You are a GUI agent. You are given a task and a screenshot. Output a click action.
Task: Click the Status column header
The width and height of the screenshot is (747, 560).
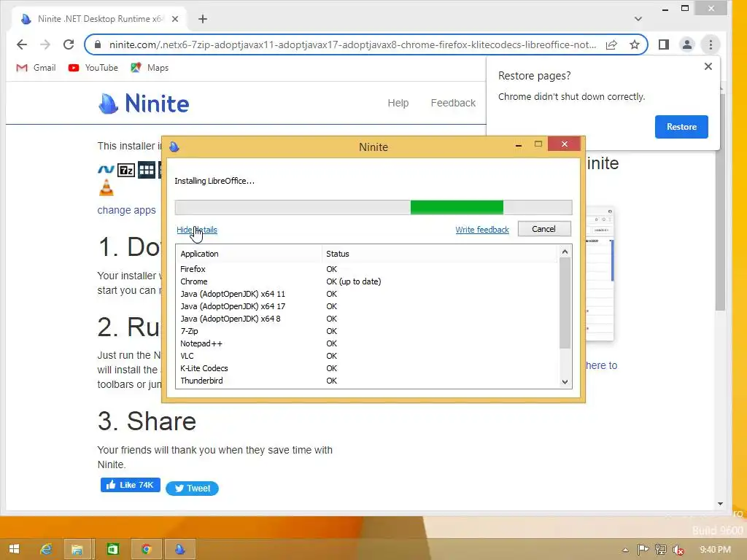click(439, 254)
